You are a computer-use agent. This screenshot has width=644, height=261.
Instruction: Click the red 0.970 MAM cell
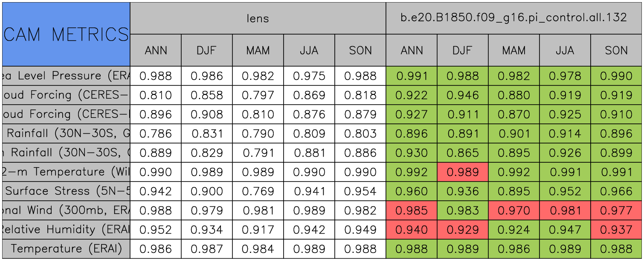point(513,211)
